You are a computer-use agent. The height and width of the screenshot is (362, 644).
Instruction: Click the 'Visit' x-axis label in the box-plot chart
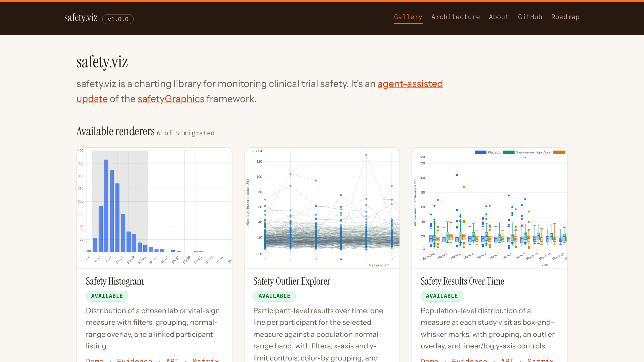(x=545, y=265)
